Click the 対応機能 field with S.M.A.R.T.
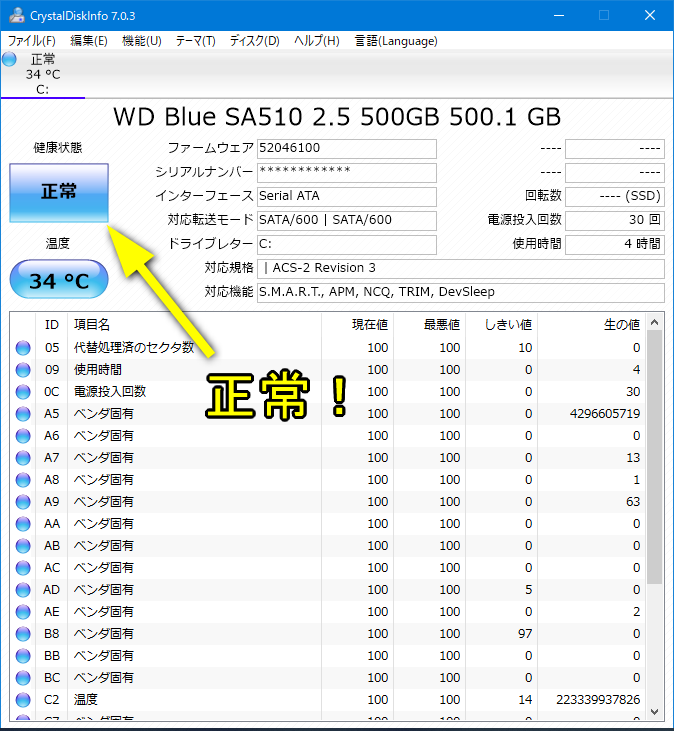The height and width of the screenshot is (731, 674). [x=461, y=292]
